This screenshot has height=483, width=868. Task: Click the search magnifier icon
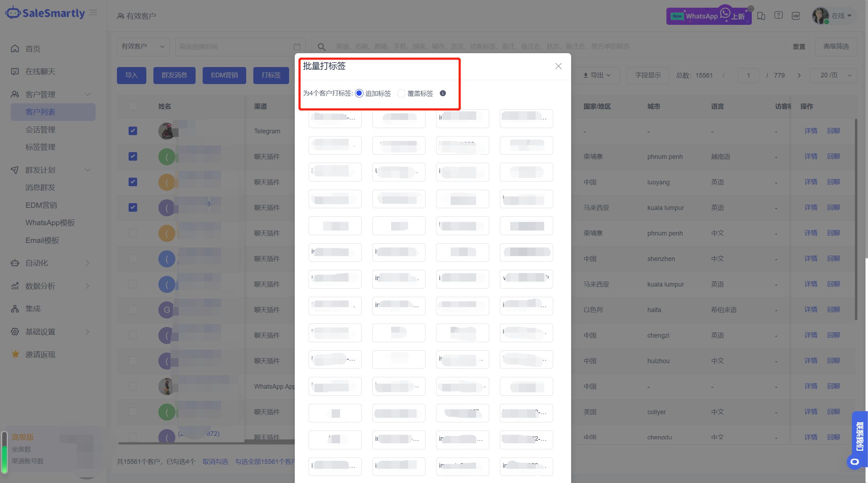click(321, 47)
